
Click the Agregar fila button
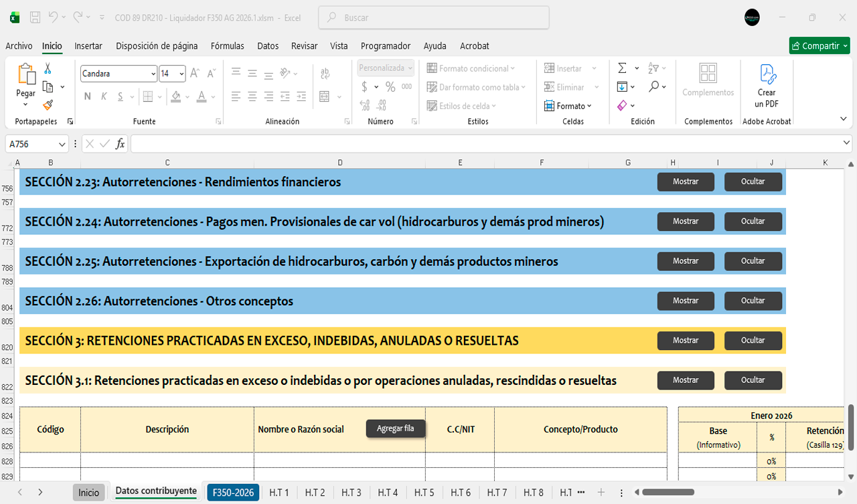(x=395, y=428)
